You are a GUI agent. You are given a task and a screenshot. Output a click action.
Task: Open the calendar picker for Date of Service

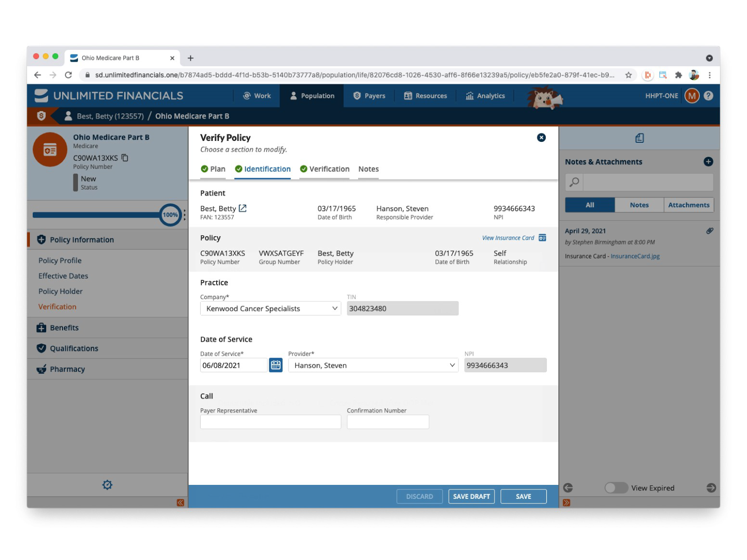(275, 365)
